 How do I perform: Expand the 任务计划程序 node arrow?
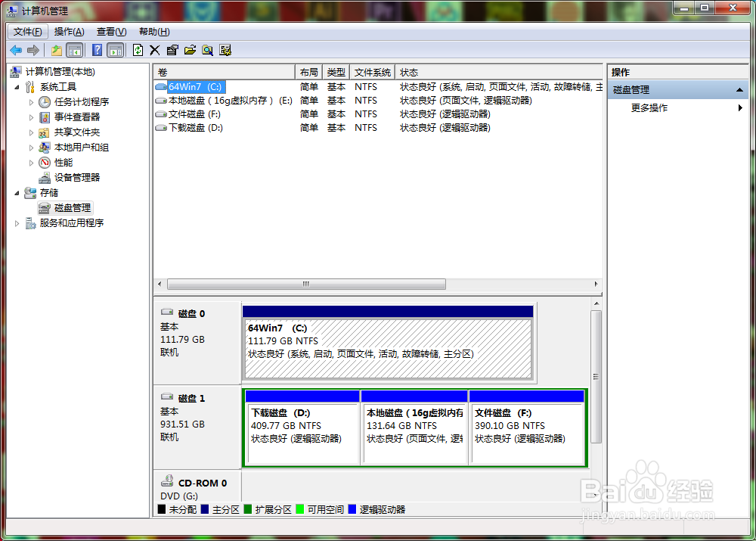pyautogui.click(x=31, y=102)
